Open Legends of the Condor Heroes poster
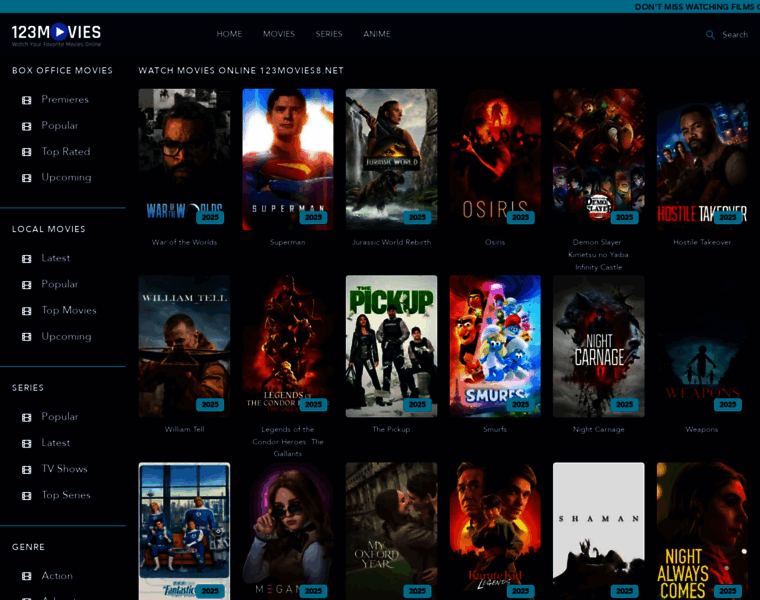The height and width of the screenshot is (600, 760). 288,346
